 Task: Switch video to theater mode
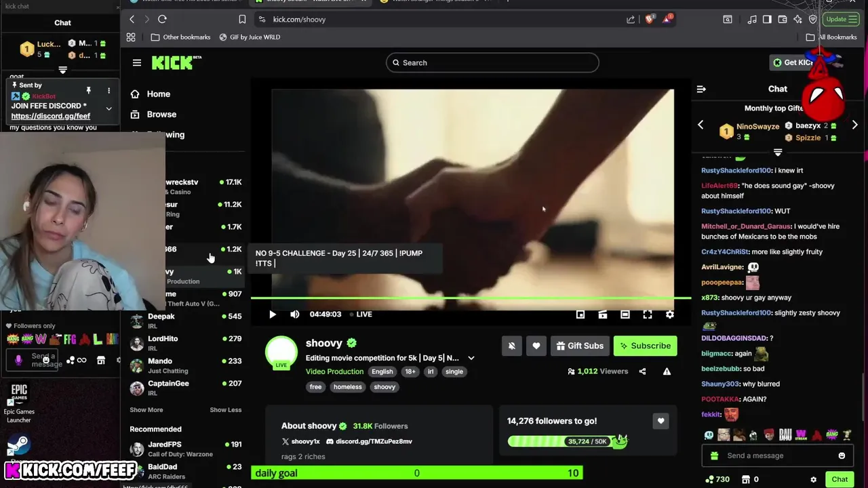coord(625,314)
